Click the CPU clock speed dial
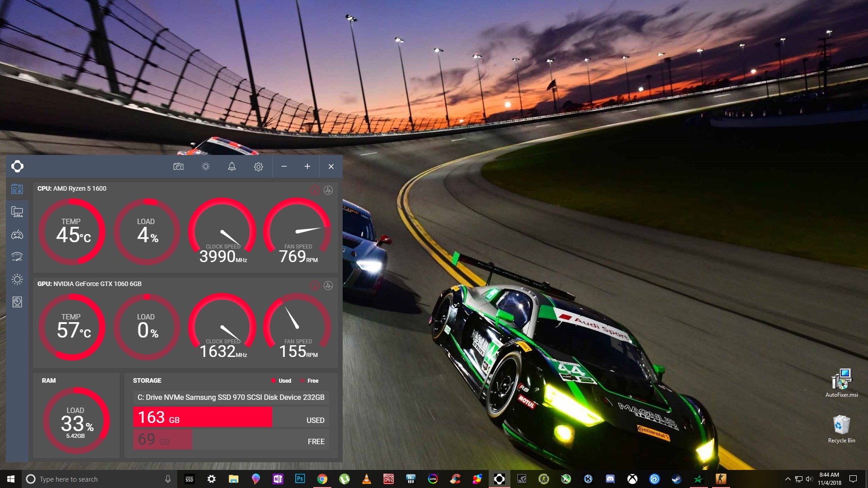The image size is (868, 488). coord(222,231)
